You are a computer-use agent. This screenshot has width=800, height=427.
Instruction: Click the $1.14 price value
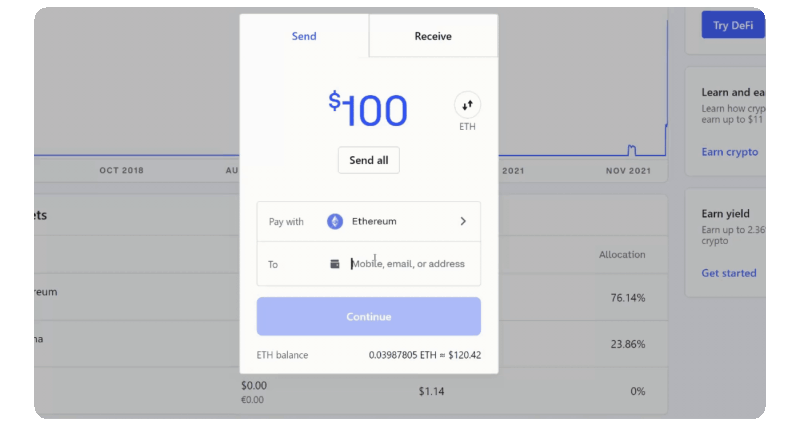(431, 391)
